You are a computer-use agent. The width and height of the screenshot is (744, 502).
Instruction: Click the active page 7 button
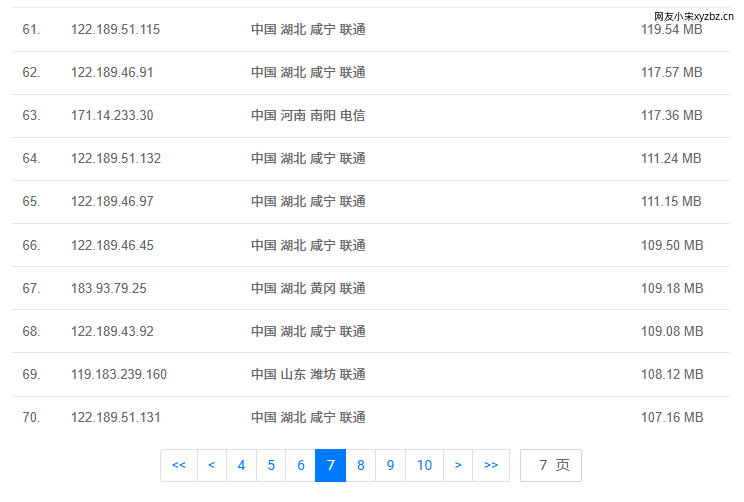pos(331,465)
